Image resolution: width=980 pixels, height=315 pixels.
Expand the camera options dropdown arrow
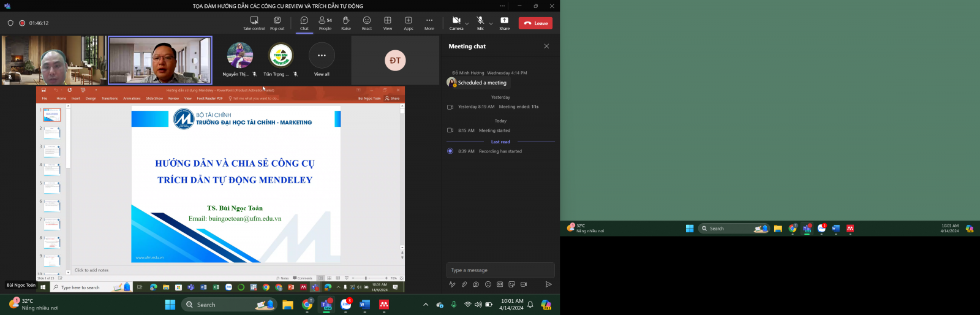[467, 24]
